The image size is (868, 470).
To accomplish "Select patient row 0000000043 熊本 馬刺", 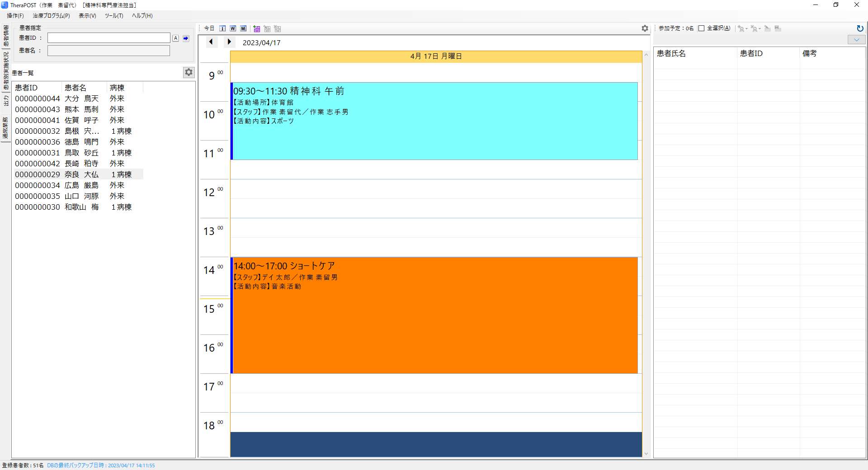I will (78, 109).
